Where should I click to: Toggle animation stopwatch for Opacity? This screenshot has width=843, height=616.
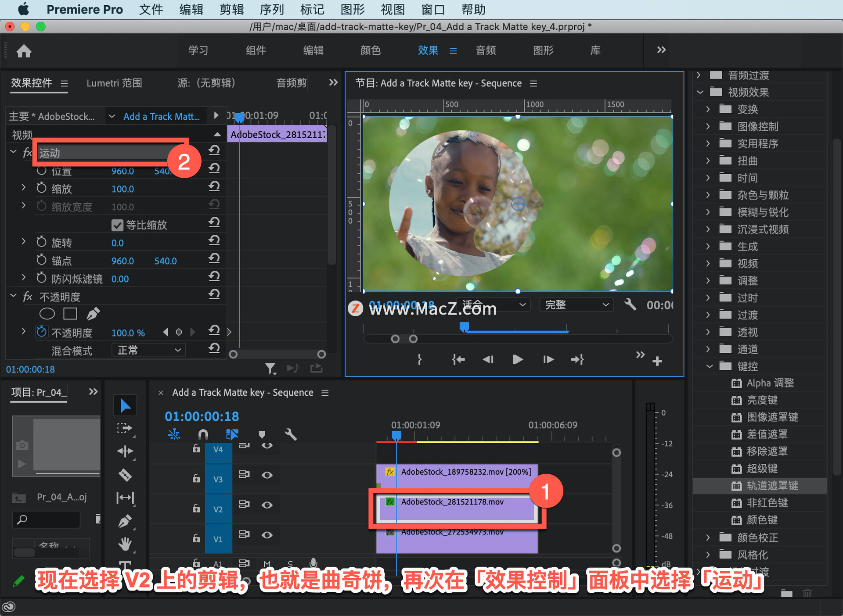point(41,332)
